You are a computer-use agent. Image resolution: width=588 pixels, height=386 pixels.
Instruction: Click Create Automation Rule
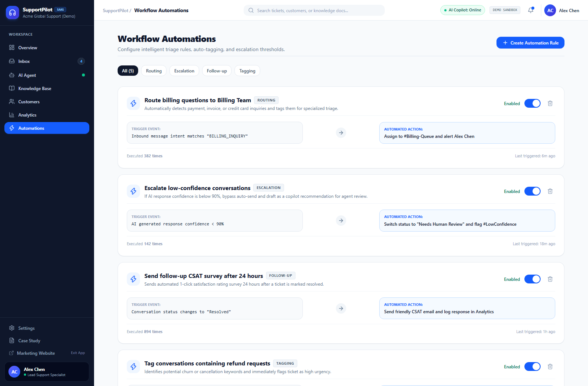click(530, 43)
